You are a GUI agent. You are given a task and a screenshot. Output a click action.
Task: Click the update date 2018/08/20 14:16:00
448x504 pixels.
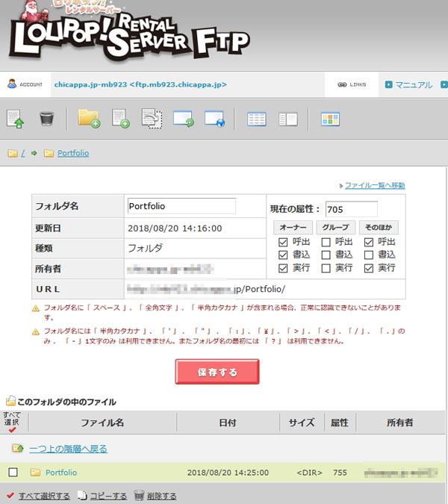175,228
